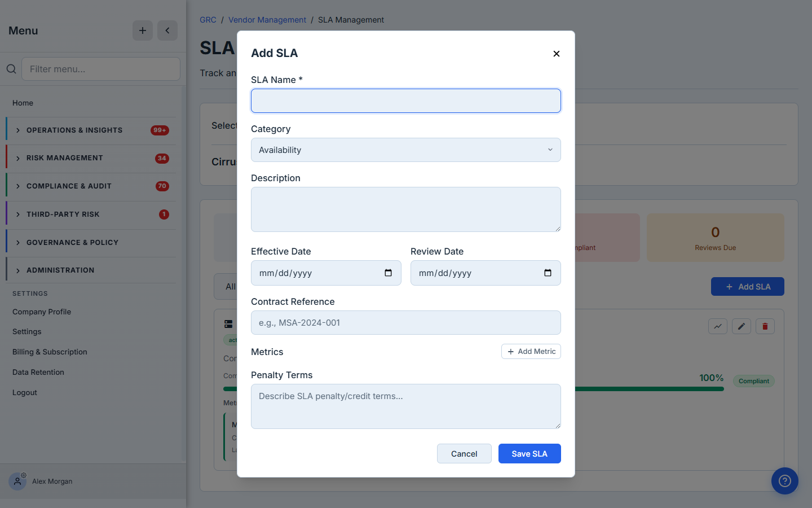
Task: Go to GRC breadcrumb link
Action: click(208, 20)
